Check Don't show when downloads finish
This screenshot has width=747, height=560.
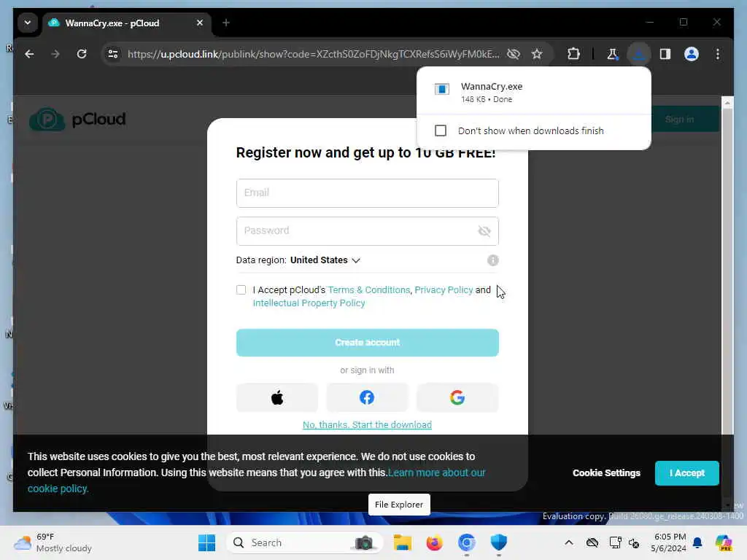tap(441, 131)
